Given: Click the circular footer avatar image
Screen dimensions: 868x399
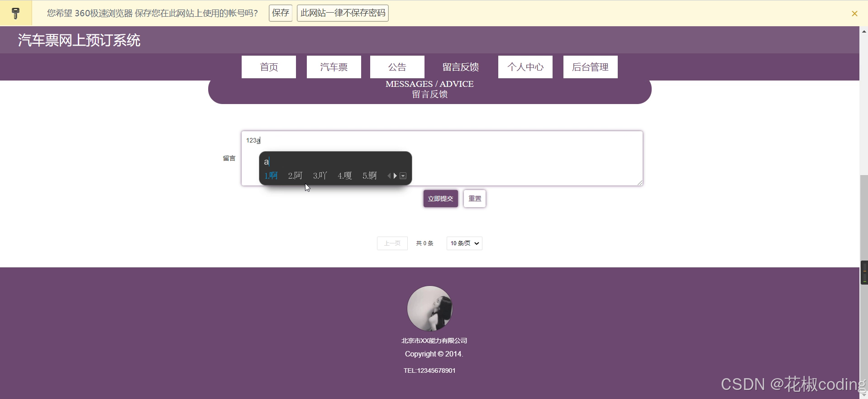Looking at the screenshot, I should 429,309.
